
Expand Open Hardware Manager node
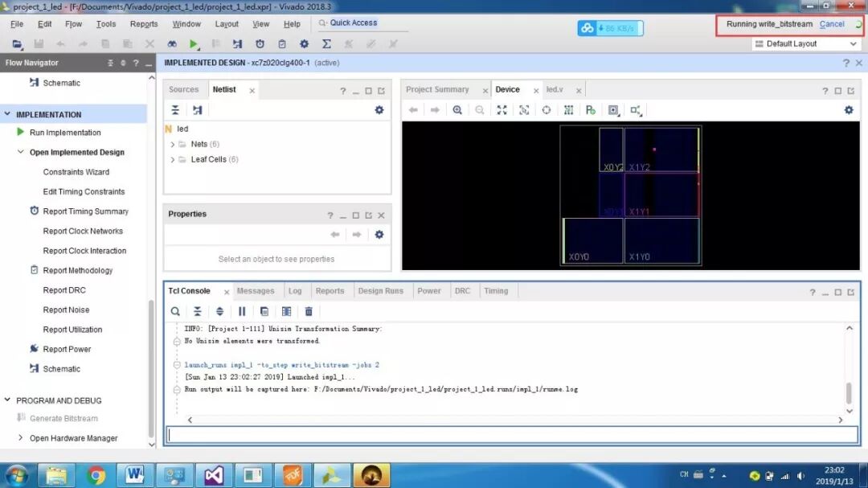click(x=20, y=437)
